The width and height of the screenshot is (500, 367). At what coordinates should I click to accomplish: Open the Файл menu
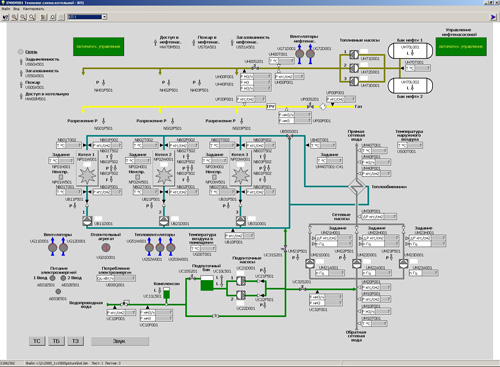click(x=6, y=9)
